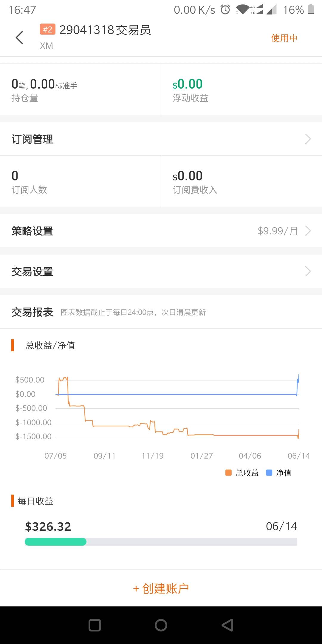This screenshot has height=644, width=322.
Task: Tap the Android home circle button
Action: click(161, 625)
